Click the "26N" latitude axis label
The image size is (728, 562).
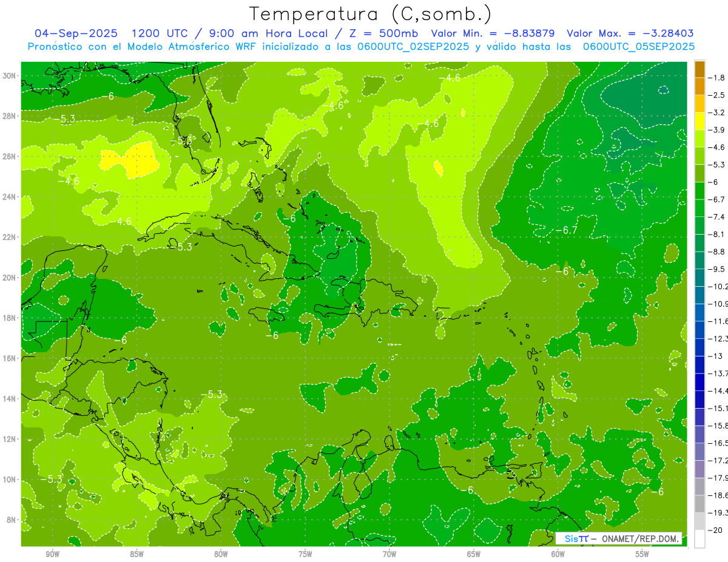10,156
